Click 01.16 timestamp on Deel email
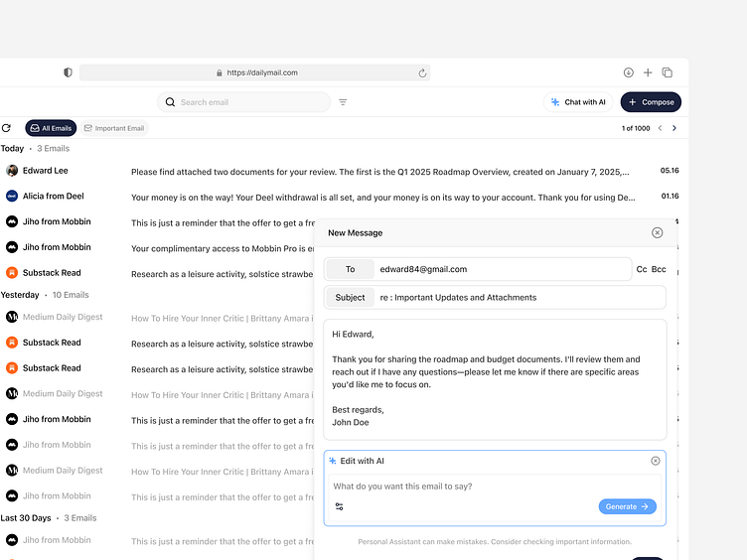This screenshot has width=747, height=560. point(670,196)
